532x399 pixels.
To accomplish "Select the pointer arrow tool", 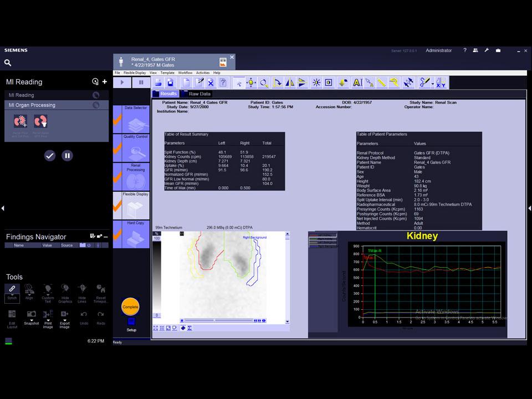I will (x=239, y=83).
